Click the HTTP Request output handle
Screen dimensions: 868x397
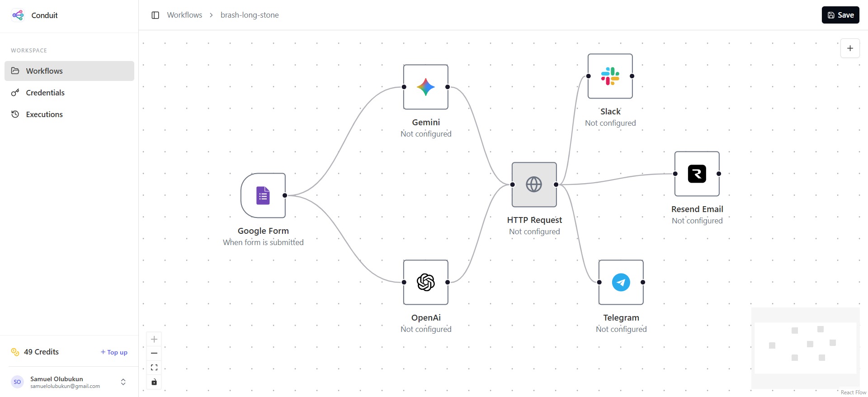[556, 184]
